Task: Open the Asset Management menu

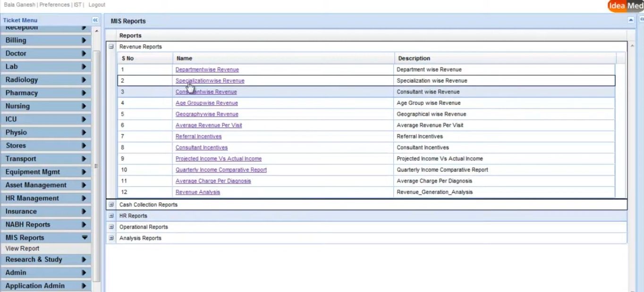Action: tap(46, 185)
